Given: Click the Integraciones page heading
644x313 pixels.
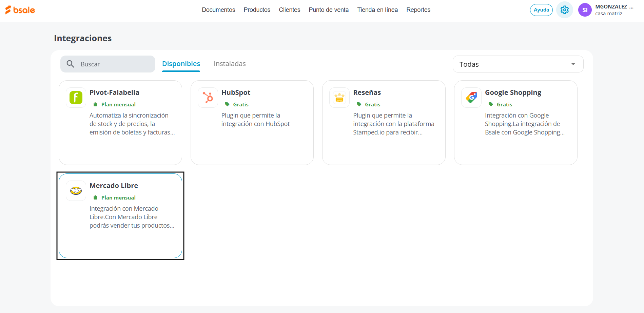Looking at the screenshot, I should coord(83,38).
